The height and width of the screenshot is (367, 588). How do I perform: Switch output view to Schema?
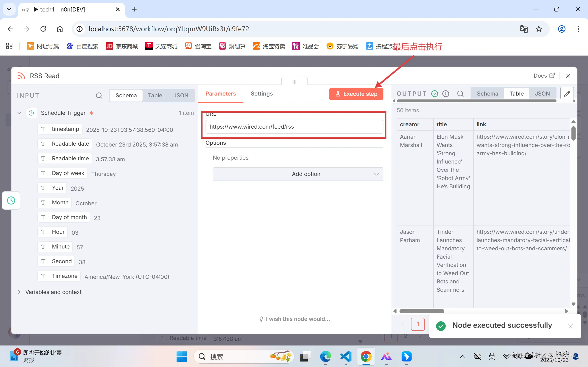click(x=487, y=94)
